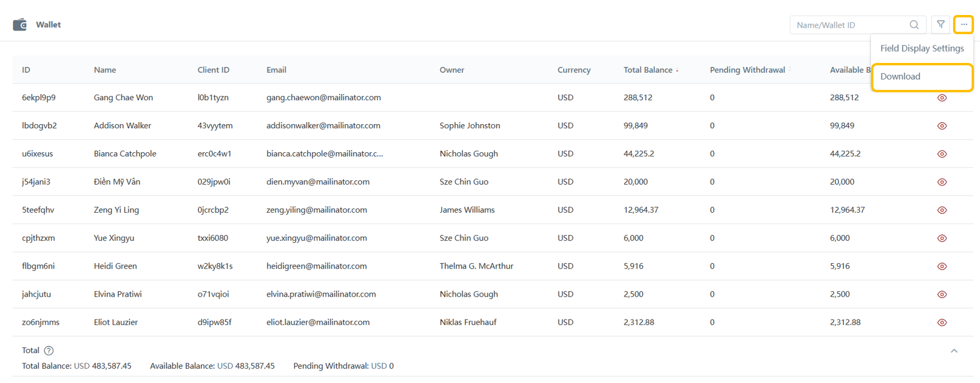This screenshot has height=383, width=980.
Task: Click the search magnifier icon
Action: point(914,25)
